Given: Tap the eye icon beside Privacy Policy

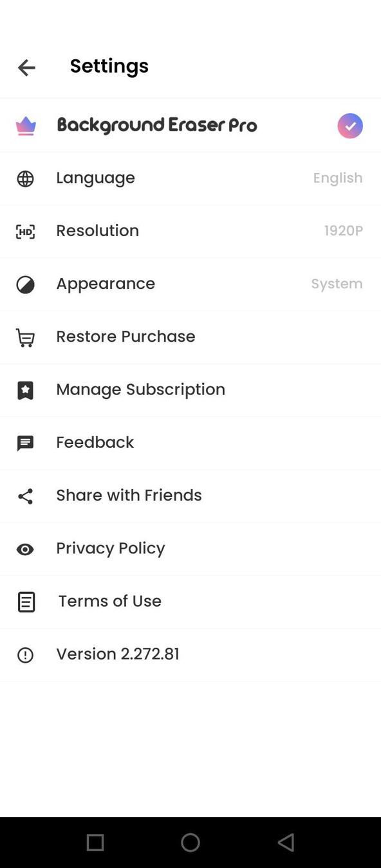Looking at the screenshot, I should point(25,549).
